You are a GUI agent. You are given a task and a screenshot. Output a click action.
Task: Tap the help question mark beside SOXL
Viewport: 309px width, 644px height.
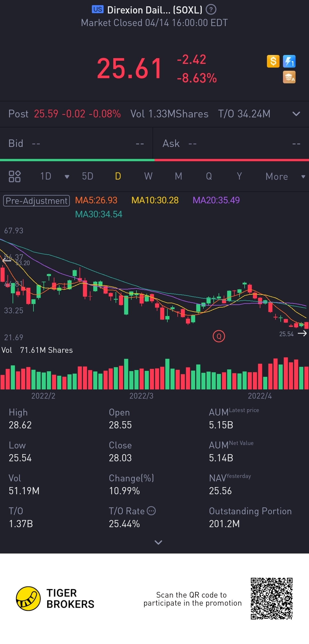click(211, 10)
